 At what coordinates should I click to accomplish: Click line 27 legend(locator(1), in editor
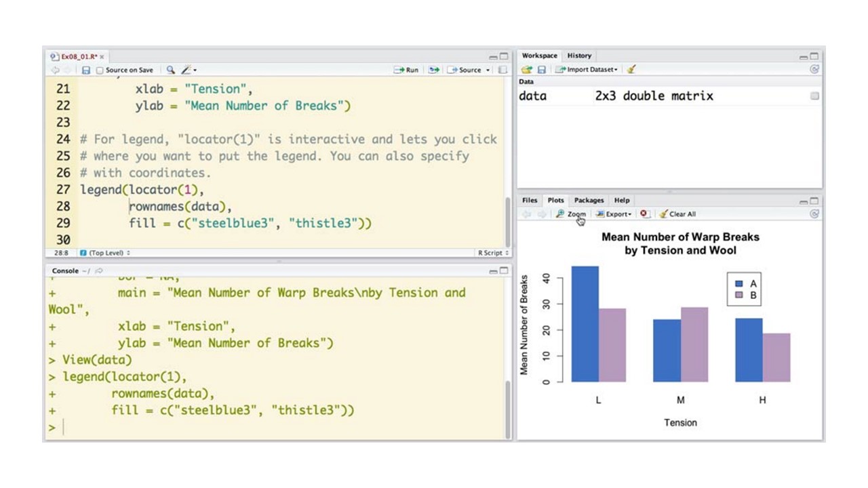[142, 190]
